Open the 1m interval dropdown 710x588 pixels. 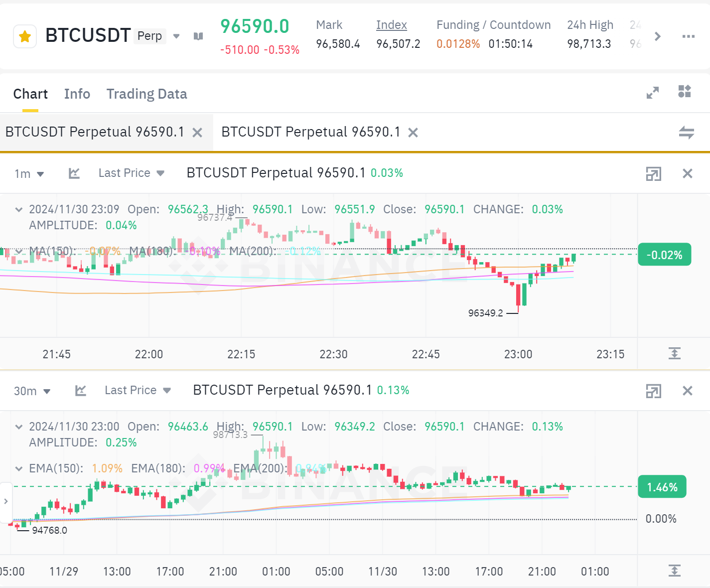click(29, 174)
